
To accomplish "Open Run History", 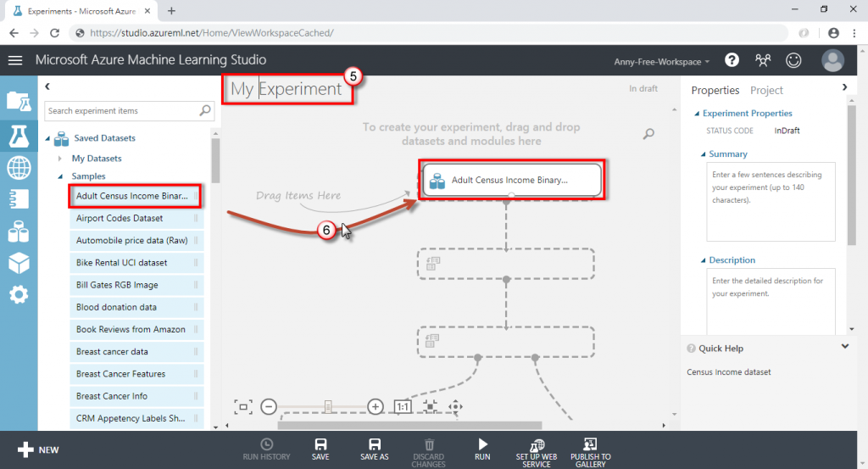I will tap(266, 449).
